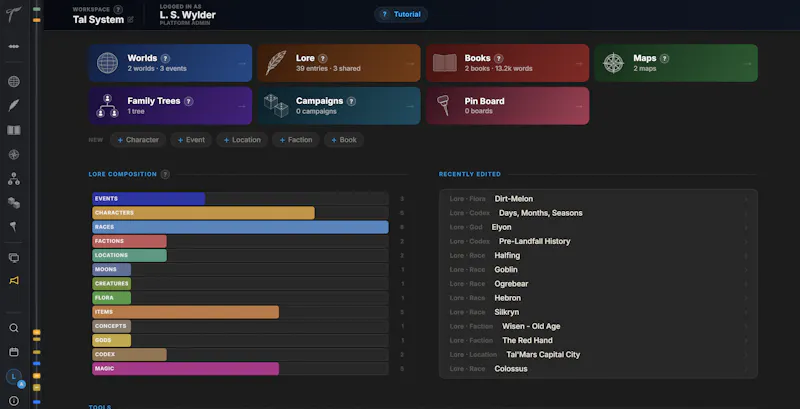Click the help icon next to Lore
Screen dimensions: 800x409
(322, 59)
